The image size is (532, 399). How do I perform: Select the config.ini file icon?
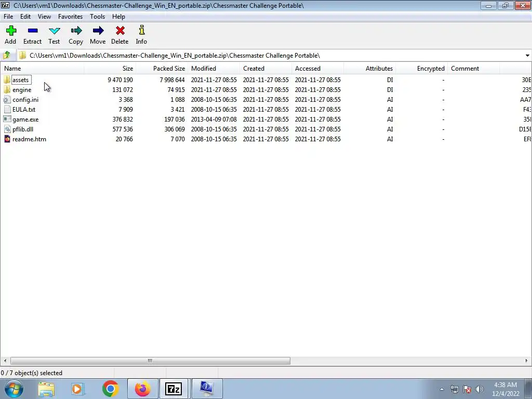coord(7,100)
